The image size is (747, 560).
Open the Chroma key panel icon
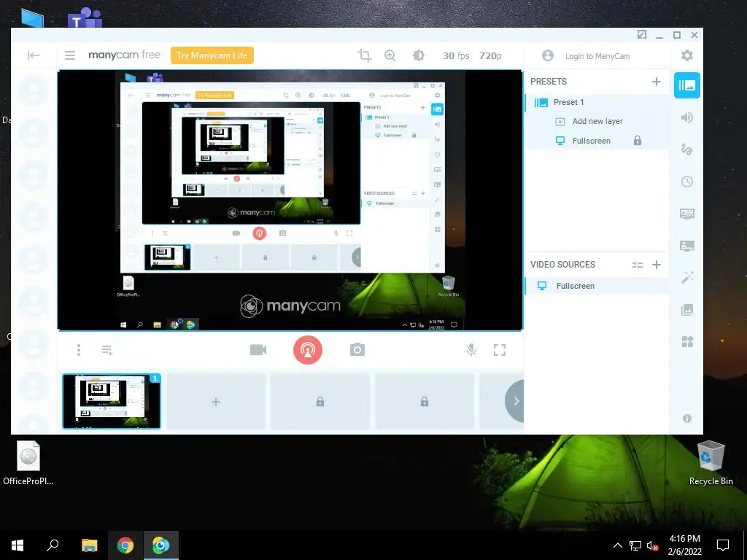687,214
